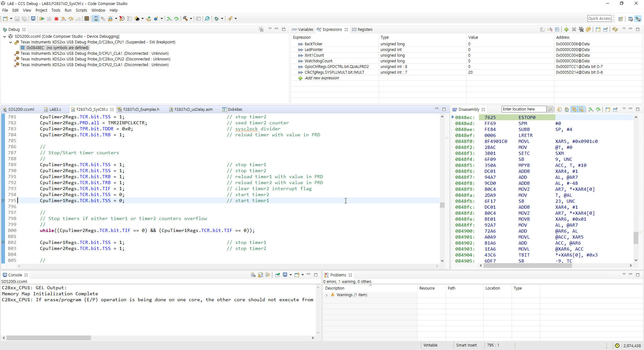Toggle Show Source in Disassembly button
This screenshot has height=350, width=644.
click(581, 110)
